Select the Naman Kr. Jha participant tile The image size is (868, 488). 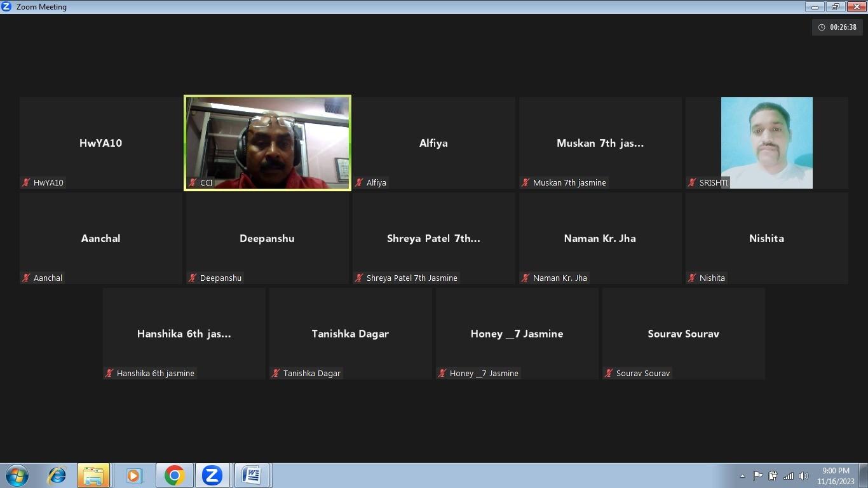pyautogui.click(x=600, y=238)
